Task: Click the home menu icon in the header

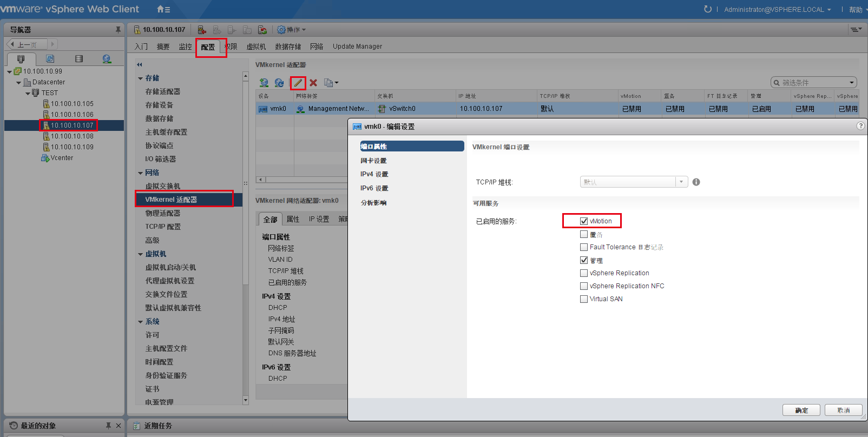Action: tap(163, 9)
